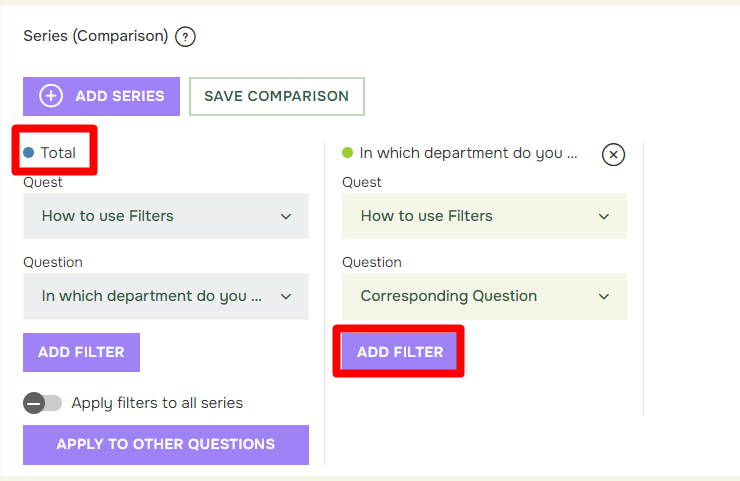Remove second series with X icon
The width and height of the screenshot is (740, 481).
pyautogui.click(x=613, y=154)
